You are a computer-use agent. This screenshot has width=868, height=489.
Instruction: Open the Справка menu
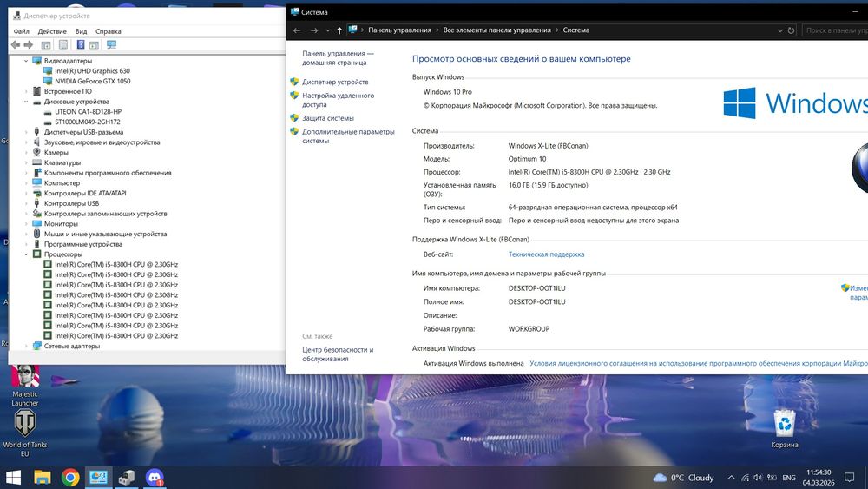click(x=108, y=31)
